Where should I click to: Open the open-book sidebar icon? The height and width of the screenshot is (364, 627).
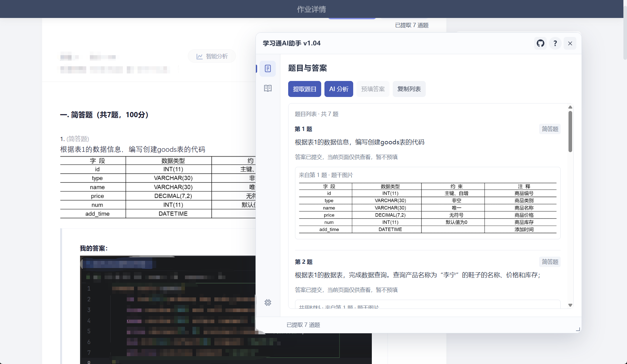268,88
